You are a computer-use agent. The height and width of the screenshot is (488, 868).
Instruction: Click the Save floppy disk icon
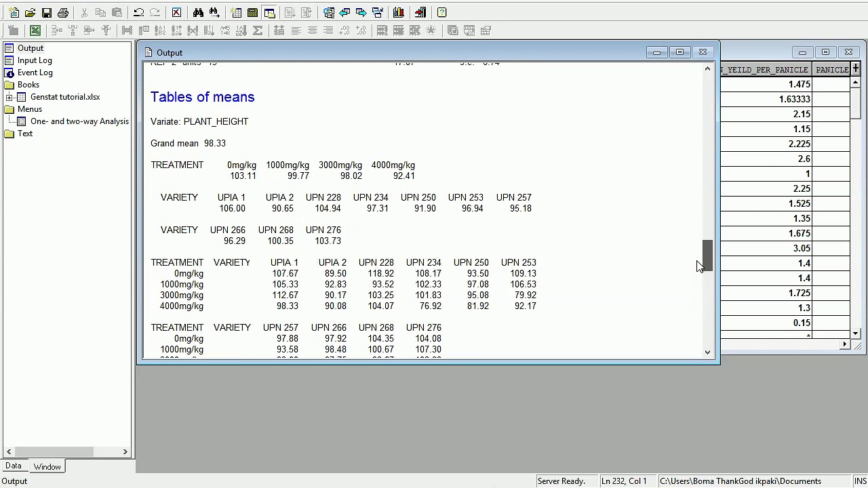tap(46, 12)
